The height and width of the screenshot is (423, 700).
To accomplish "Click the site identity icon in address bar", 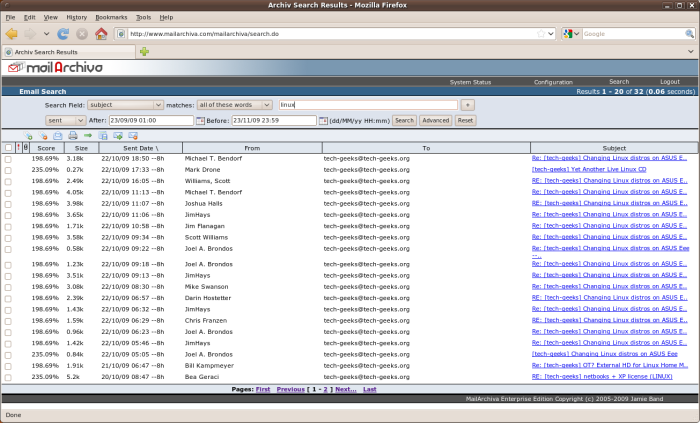I will pos(121,34).
